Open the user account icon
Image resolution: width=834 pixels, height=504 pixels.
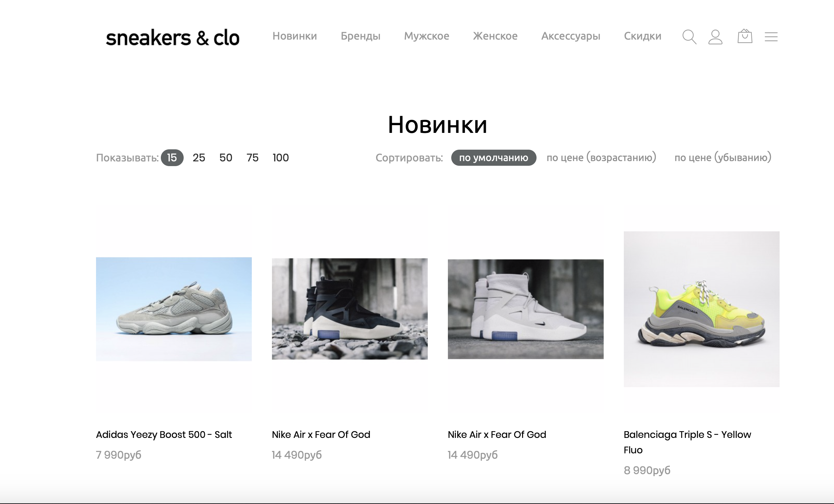pyautogui.click(x=715, y=37)
